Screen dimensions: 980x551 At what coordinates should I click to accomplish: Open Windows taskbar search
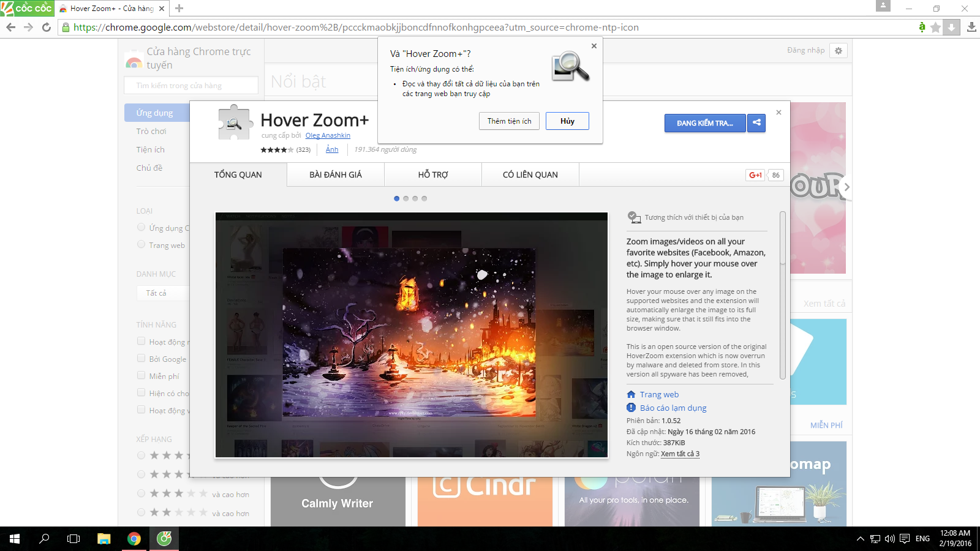click(x=44, y=539)
